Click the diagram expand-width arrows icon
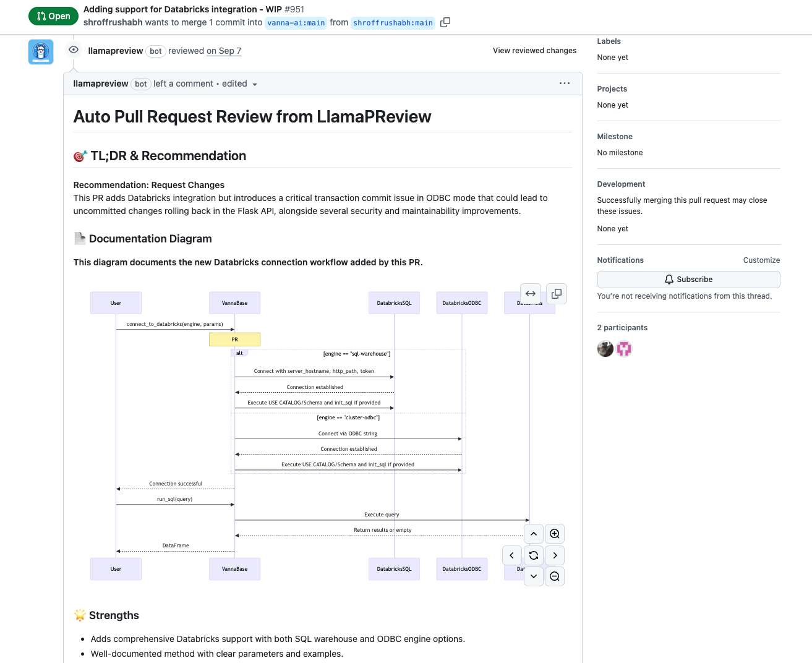Viewport: 812px width, 663px height. 531,294
